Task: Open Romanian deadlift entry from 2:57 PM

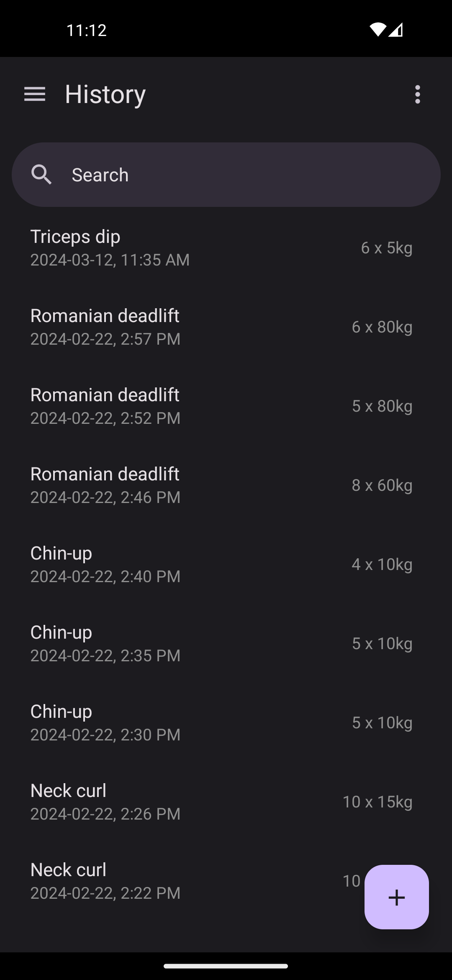Action: (x=167, y=327)
